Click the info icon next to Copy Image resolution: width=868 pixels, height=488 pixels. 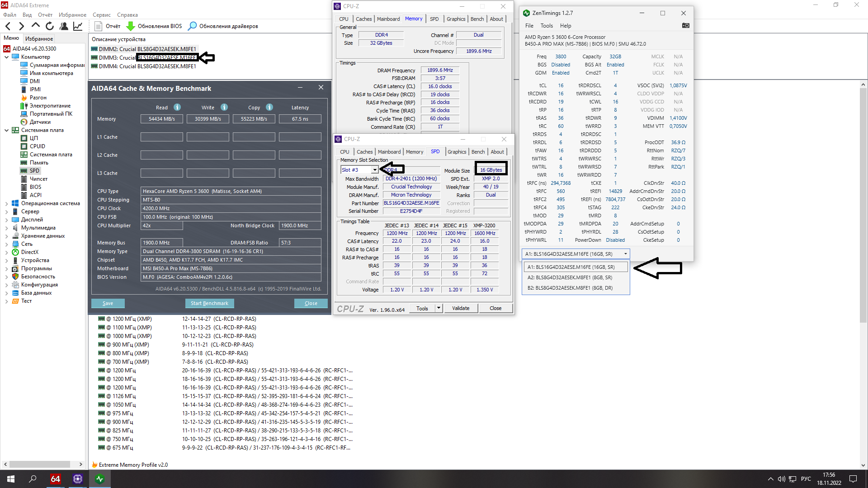click(x=269, y=108)
